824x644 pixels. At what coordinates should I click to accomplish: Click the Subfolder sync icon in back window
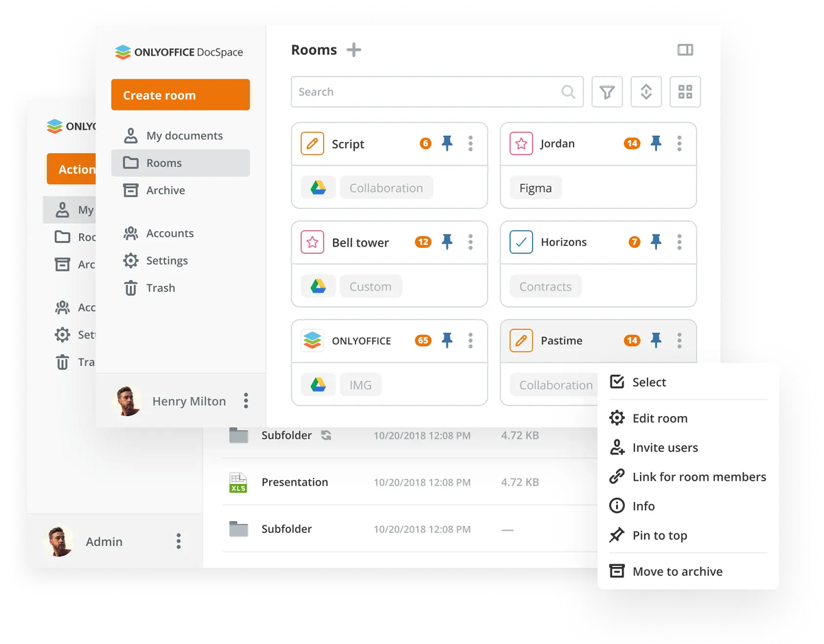326,435
